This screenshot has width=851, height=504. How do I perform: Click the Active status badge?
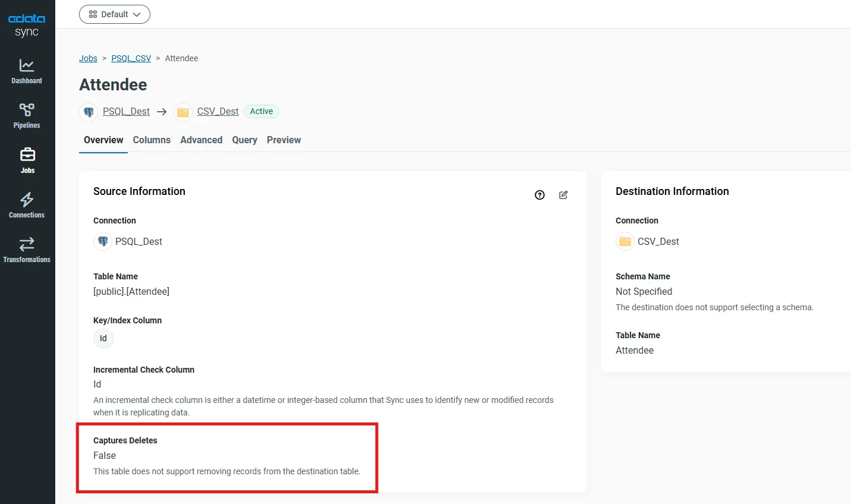[261, 111]
